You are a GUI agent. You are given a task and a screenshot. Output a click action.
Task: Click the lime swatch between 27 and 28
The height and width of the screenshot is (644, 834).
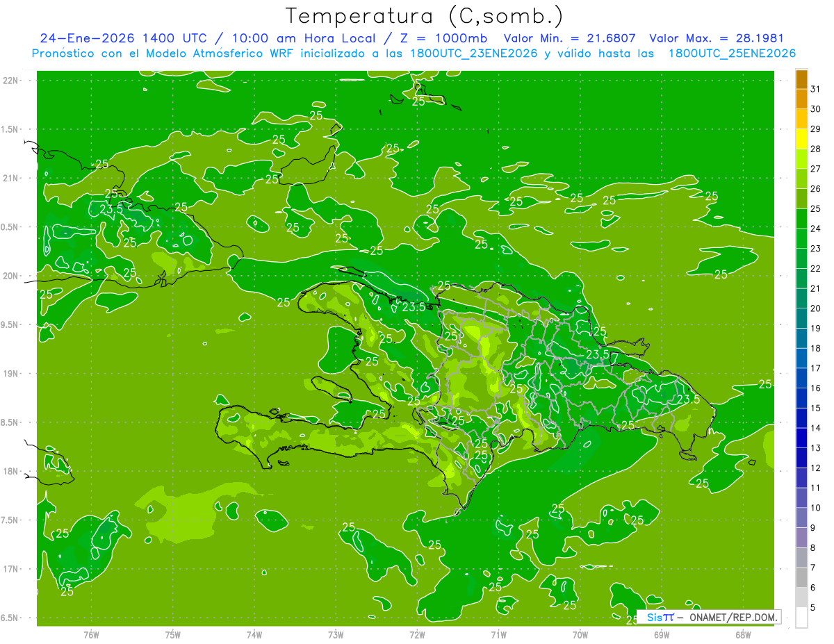801,158
